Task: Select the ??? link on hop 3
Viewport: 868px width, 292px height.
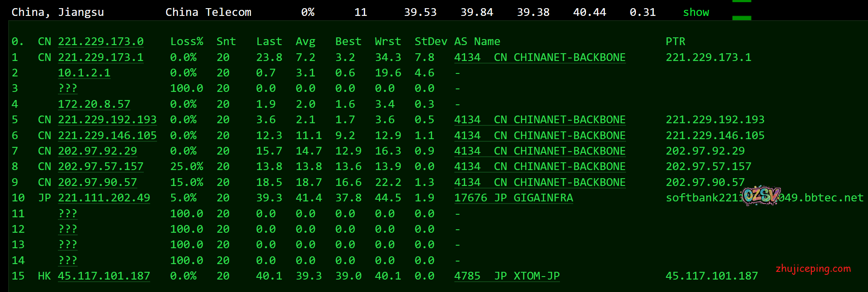Action: click(68, 88)
